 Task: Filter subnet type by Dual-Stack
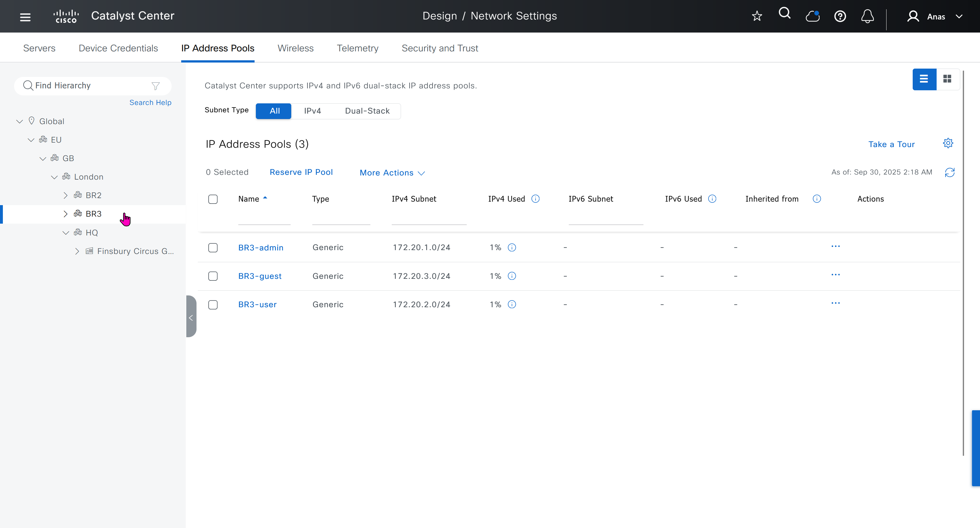tap(367, 111)
